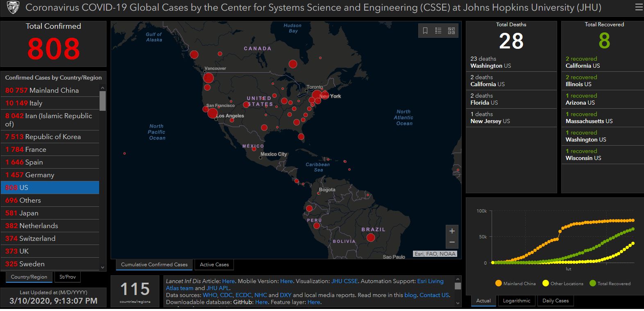Click the 1 deaths New Jersey entry
Screen dimensions: 644x311
pyautogui.click(x=511, y=118)
